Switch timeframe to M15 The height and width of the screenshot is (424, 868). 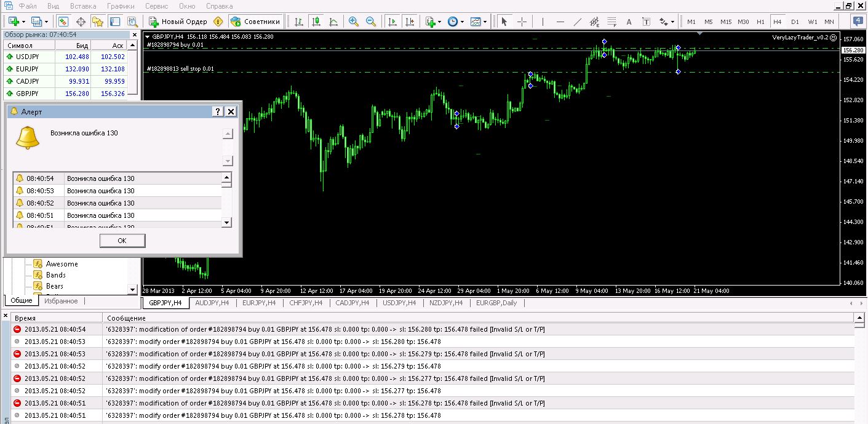coord(726,22)
